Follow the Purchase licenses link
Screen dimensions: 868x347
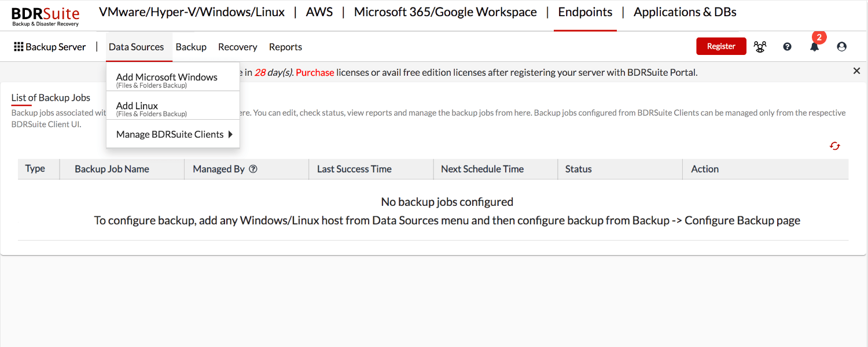point(315,72)
